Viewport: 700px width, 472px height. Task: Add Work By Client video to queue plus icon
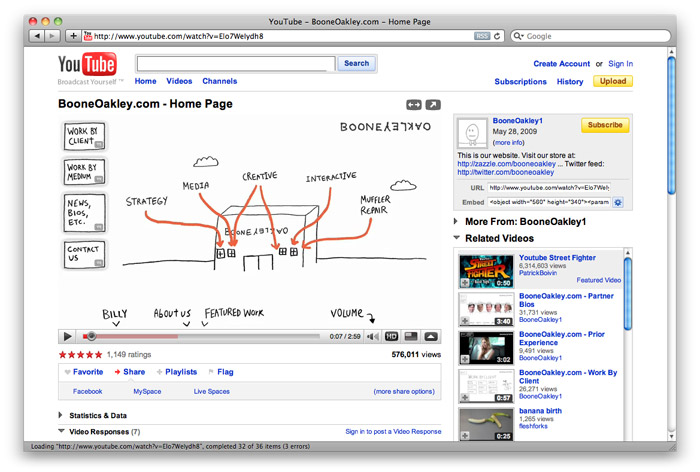[465, 397]
